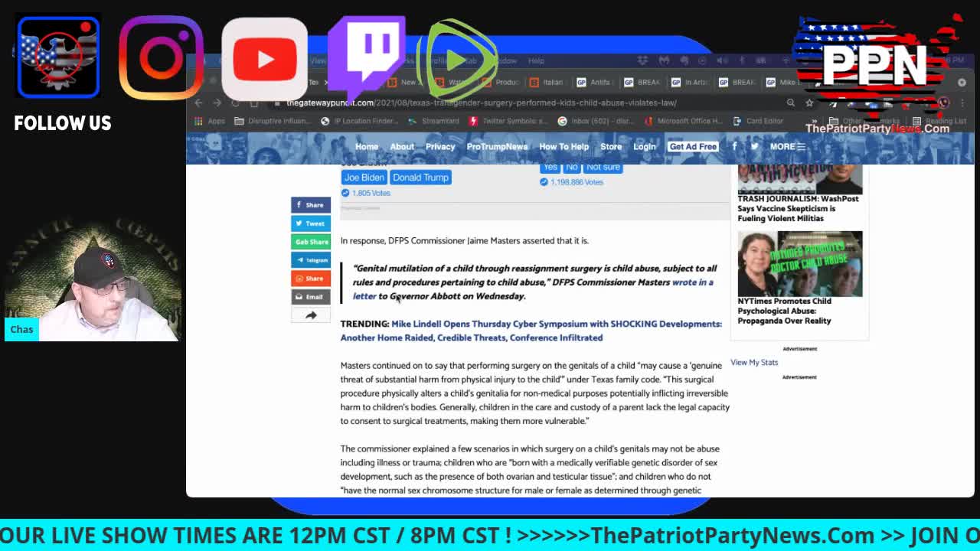Image resolution: width=980 pixels, height=551 pixels.
Task: Click the Chas name label
Action: point(21,329)
